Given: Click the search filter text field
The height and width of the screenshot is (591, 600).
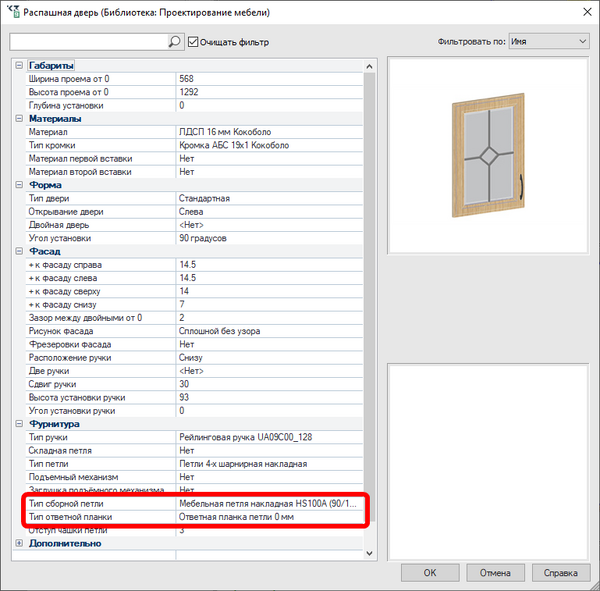Looking at the screenshot, I should click(x=89, y=41).
